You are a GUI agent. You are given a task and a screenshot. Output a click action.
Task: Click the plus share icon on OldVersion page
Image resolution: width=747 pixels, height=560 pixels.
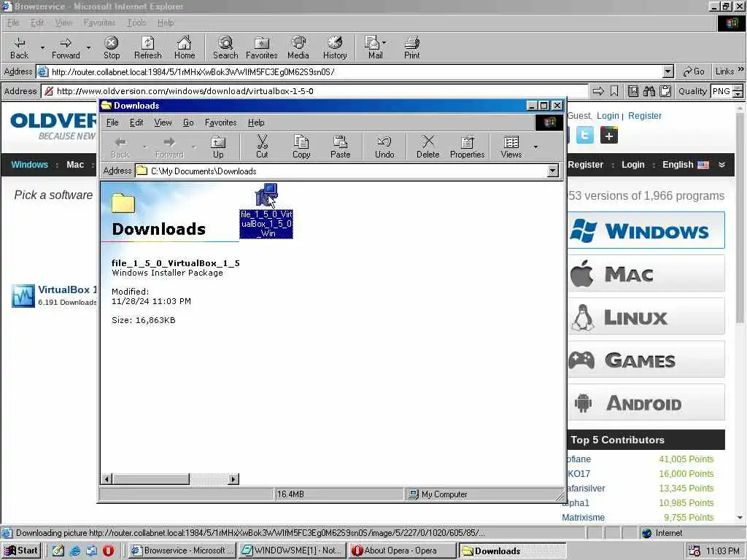pos(609,135)
